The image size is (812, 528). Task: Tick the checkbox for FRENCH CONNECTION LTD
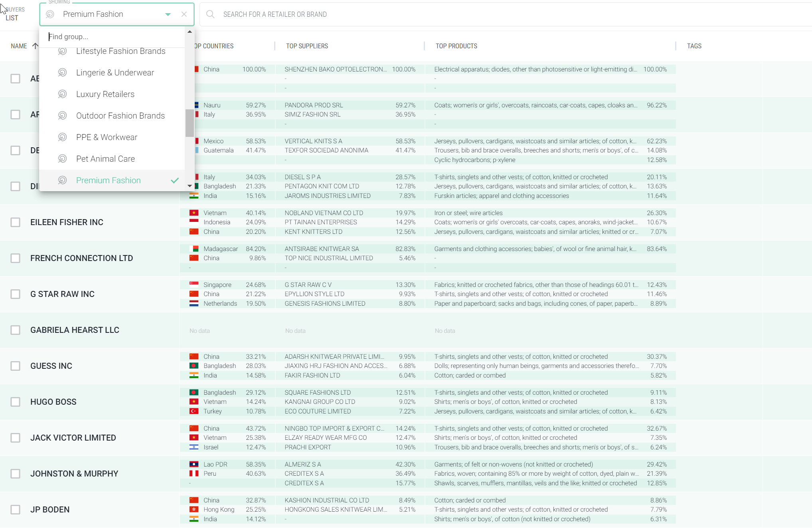click(x=16, y=258)
